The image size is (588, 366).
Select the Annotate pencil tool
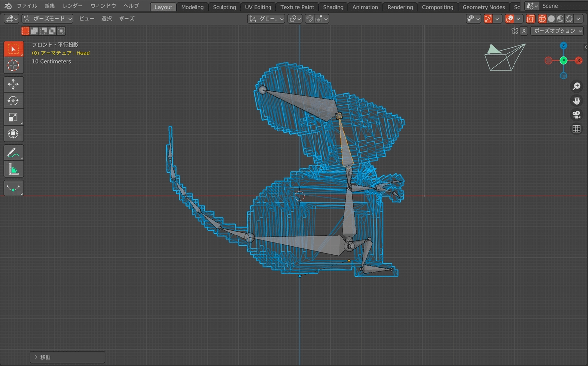click(x=13, y=153)
